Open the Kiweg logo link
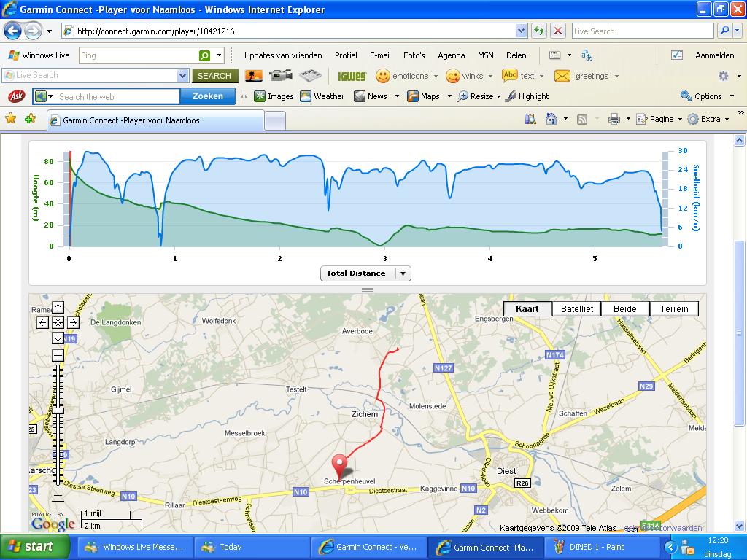The image size is (747, 560). (352, 76)
